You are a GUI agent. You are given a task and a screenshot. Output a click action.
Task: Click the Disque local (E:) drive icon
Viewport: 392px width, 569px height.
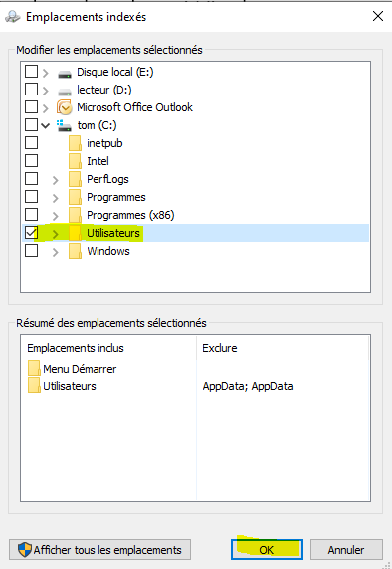[x=65, y=74]
